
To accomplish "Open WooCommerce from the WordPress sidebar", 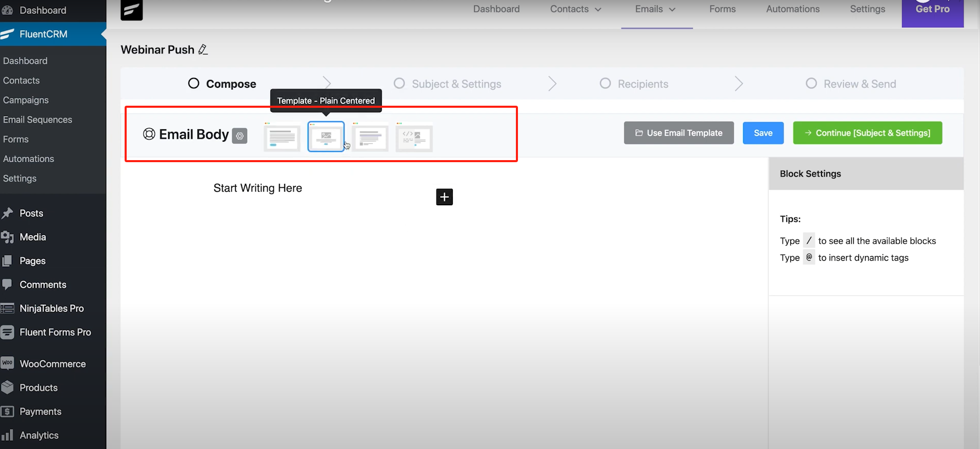I will pyautogui.click(x=52, y=364).
